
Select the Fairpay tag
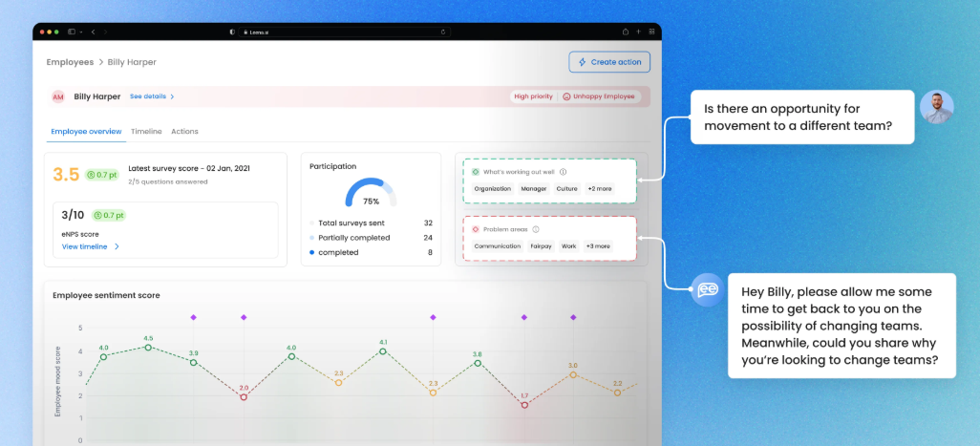[541, 246]
